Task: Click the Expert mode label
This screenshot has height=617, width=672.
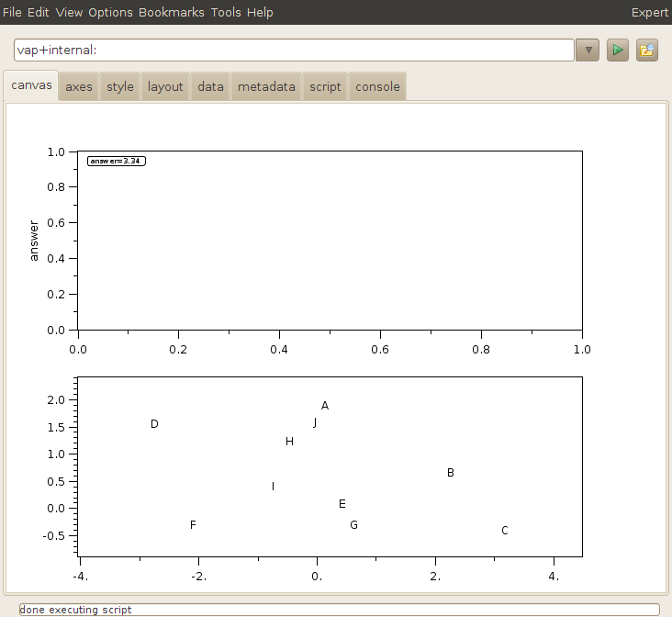Action: pyautogui.click(x=649, y=12)
